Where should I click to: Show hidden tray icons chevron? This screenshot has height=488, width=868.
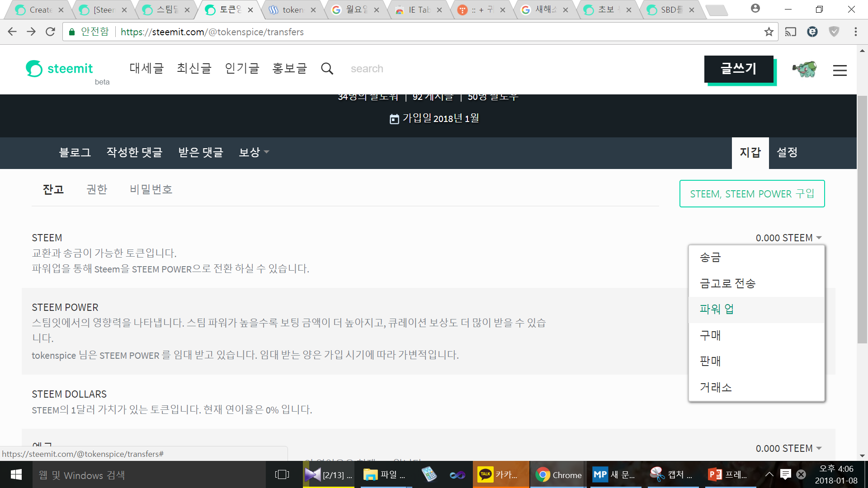coord(769,474)
